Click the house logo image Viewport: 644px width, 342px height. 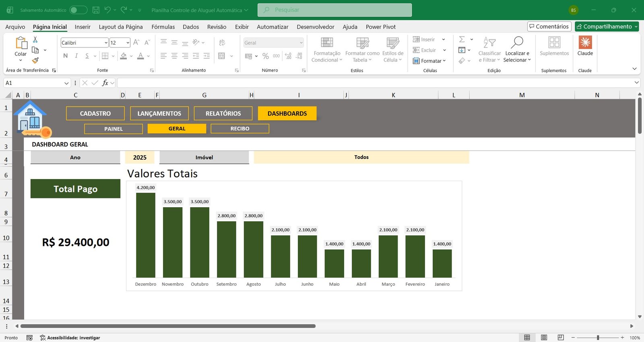pos(33,119)
